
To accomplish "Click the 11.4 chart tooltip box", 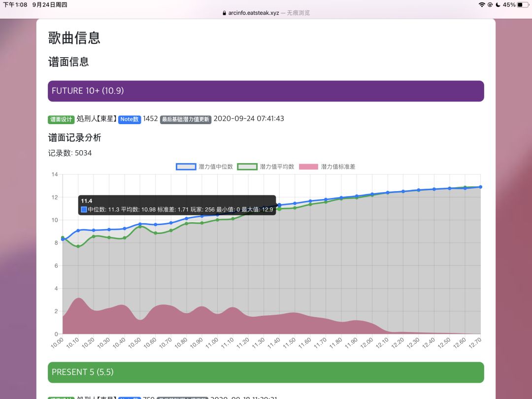I will point(177,205).
